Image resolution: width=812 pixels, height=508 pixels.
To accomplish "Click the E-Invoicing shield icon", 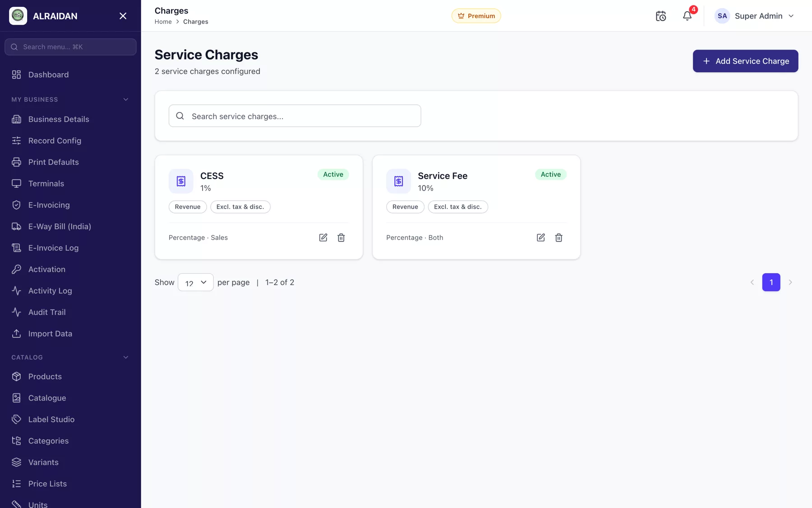I will (17, 205).
